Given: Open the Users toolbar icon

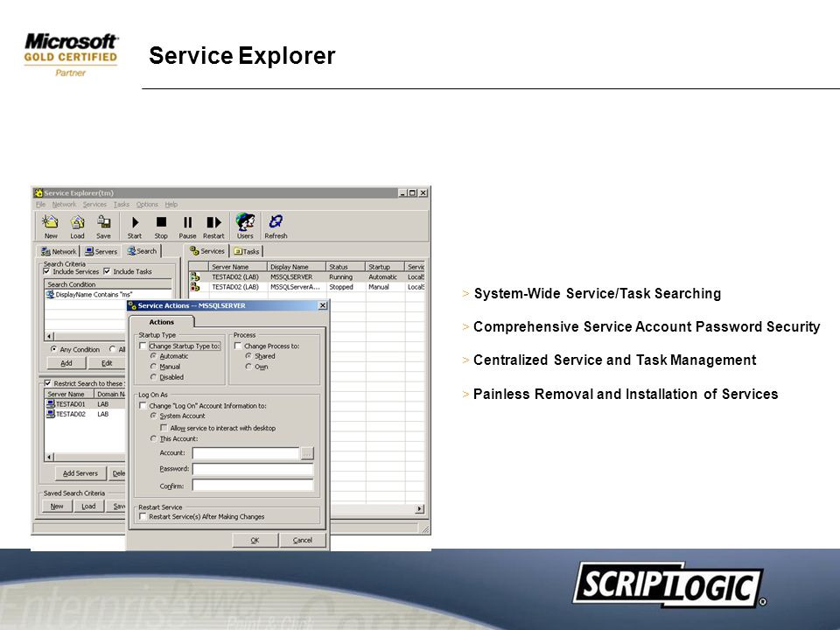Looking at the screenshot, I should coord(245,226).
